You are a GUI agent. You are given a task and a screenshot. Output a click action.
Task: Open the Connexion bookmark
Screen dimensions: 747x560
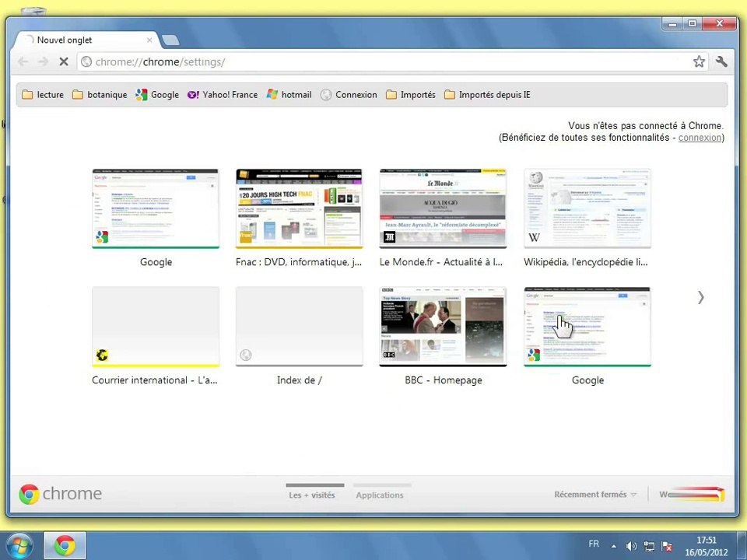[x=349, y=95]
